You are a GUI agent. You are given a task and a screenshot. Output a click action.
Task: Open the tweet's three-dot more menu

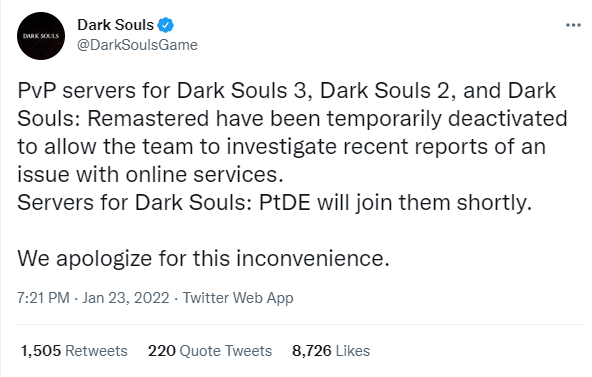click(x=573, y=25)
